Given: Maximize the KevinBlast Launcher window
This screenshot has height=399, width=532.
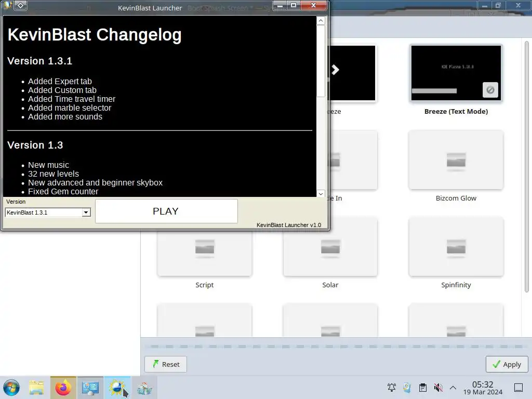Looking at the screenshot, I should tap(294, 5).
